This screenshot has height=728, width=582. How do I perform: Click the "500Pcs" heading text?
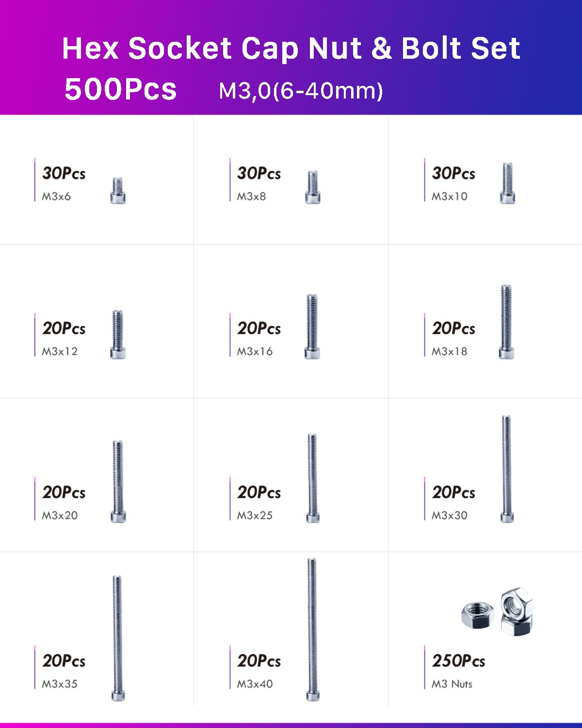(120, 89)
